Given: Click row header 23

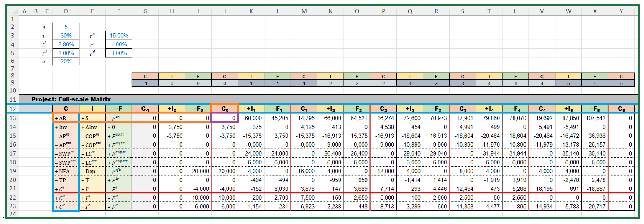Looking at the screenshot, I should click(x=13, y=206).
